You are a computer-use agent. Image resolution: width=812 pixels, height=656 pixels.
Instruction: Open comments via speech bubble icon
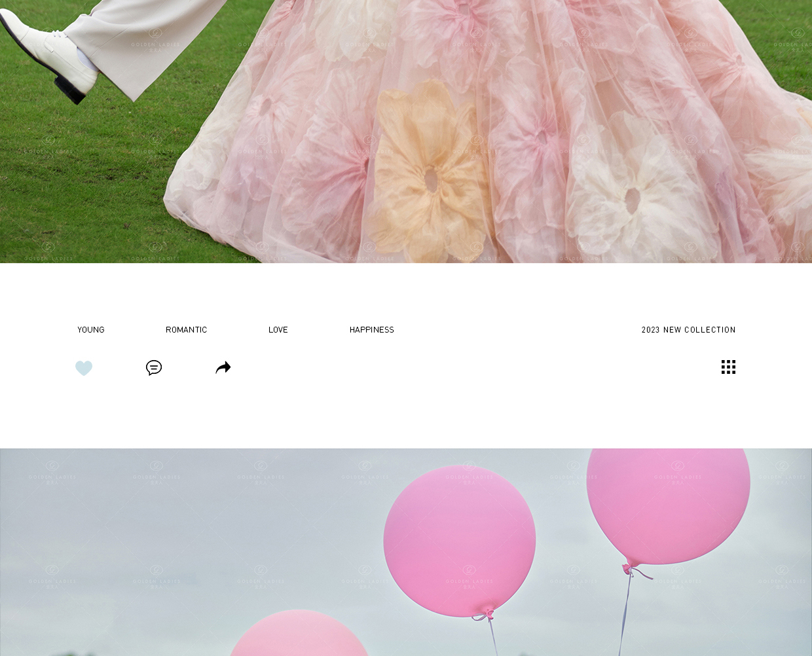click(x=154, y=368)
